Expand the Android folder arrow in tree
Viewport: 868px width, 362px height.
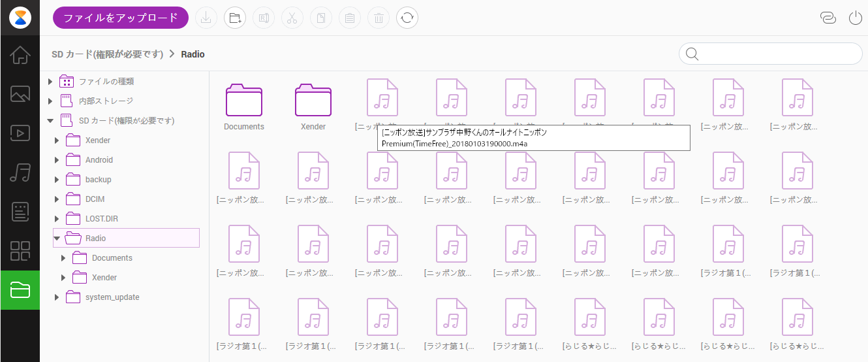57,159
